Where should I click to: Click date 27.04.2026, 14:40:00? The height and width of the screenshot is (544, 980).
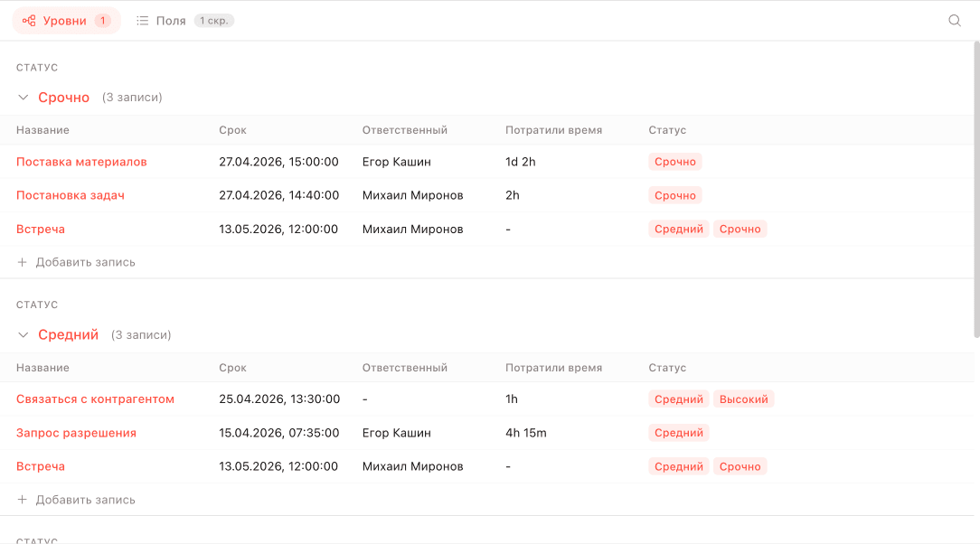pos(278,195)
